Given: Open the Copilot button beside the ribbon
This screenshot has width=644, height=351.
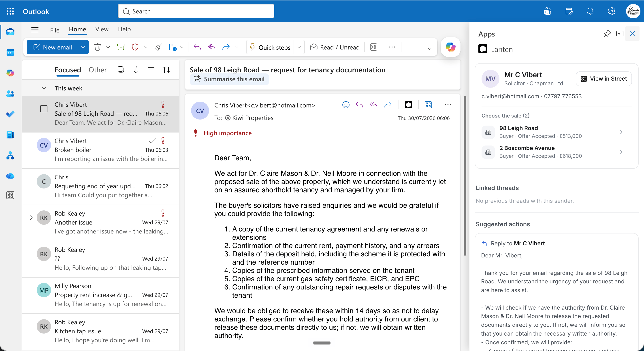Looking at the screenshot, I should (x=450, y=47).
